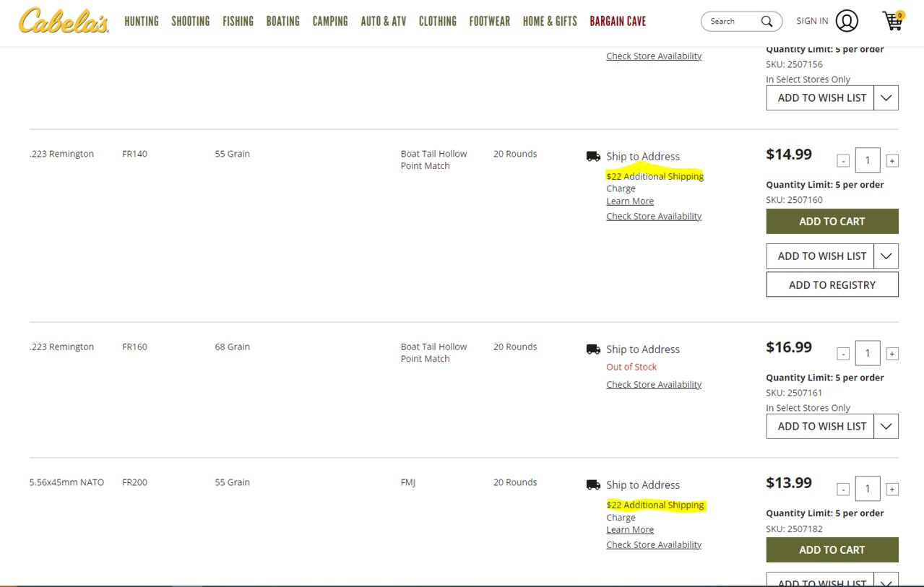The height and width of the screenshot is (587, 924).
Task: Add the $14.99 item to cart
Action: pyautogui.click(x=832, y=222)
